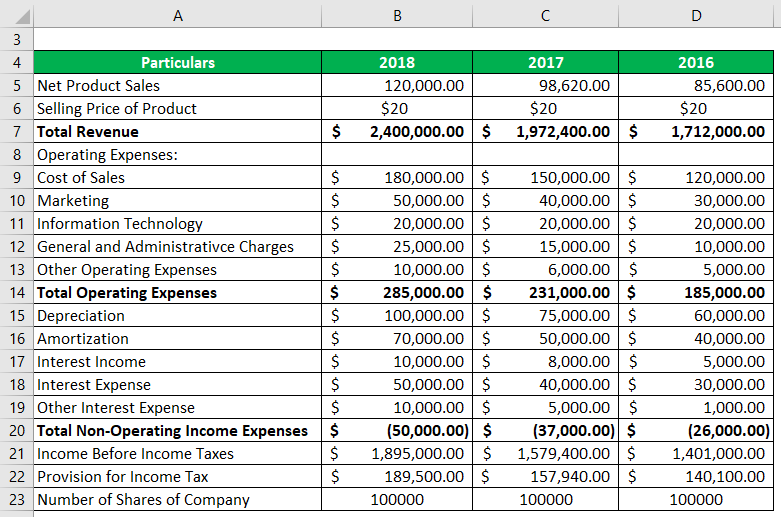Select the 1,000.00 cell

(x=696, y=407)
